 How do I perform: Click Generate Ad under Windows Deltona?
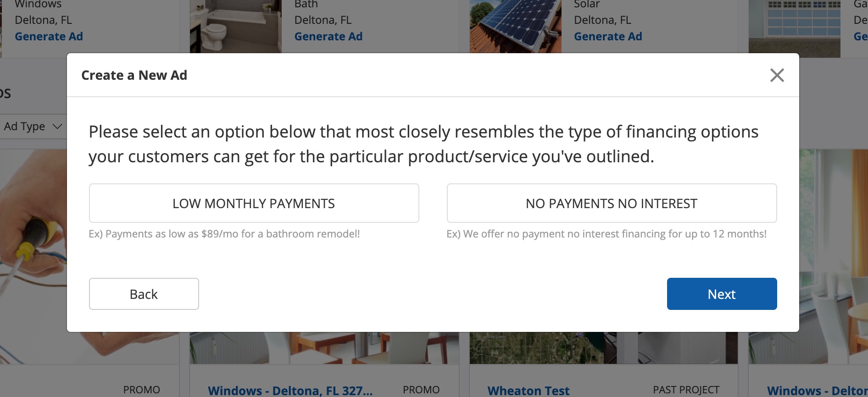click(x=49, y=37)
